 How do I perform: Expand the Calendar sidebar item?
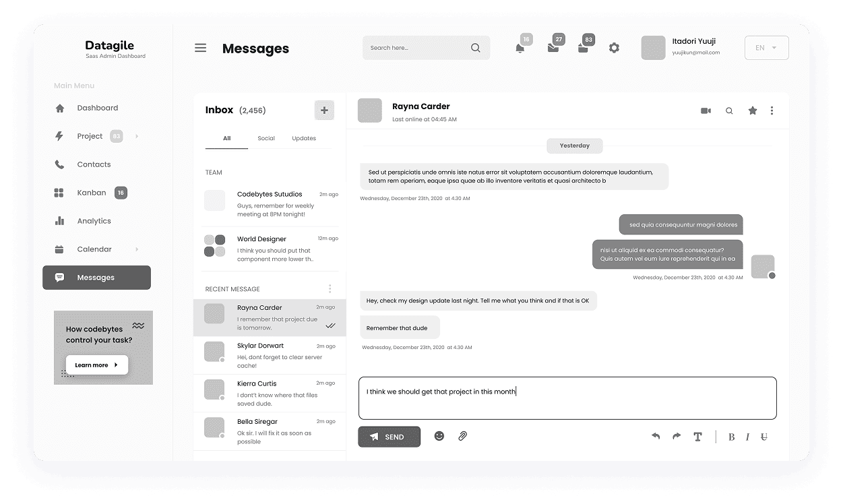pos(135,249)
